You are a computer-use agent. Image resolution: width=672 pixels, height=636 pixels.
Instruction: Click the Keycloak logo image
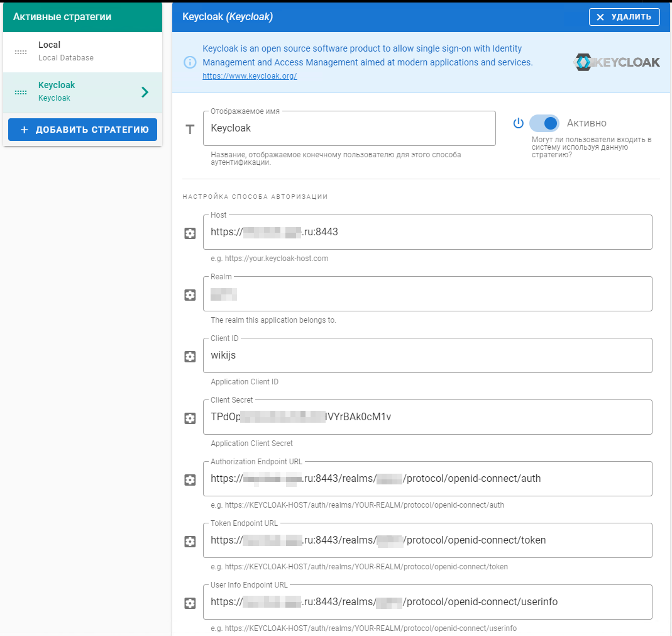click(617, 62)
